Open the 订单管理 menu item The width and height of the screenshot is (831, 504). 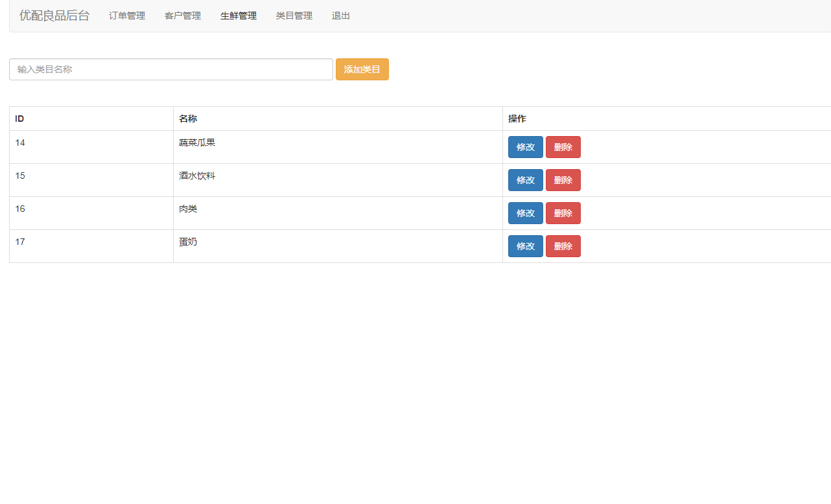[126, 16]
